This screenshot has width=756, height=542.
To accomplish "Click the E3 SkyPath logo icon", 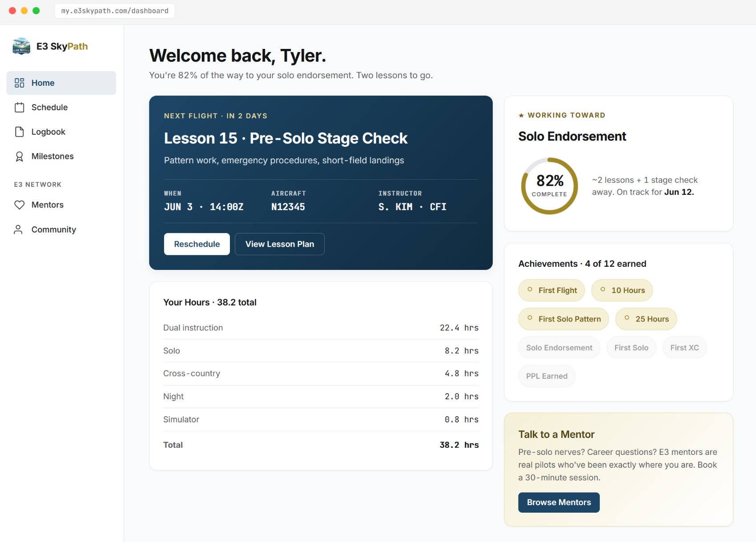I will [21, 46].
